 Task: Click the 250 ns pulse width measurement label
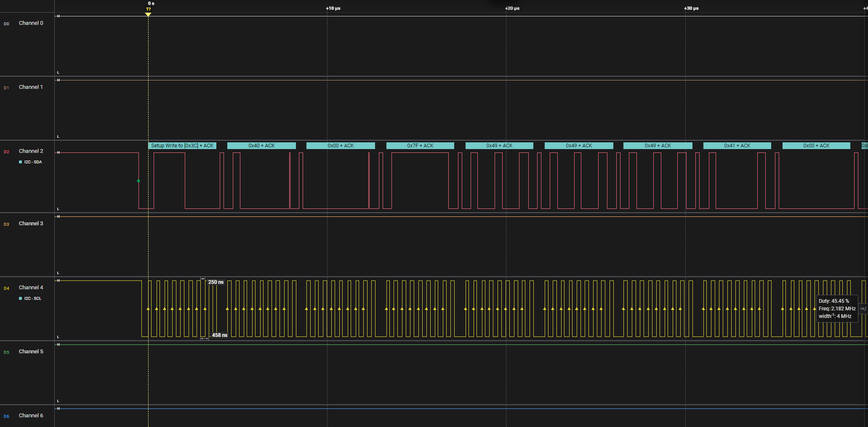216,282
